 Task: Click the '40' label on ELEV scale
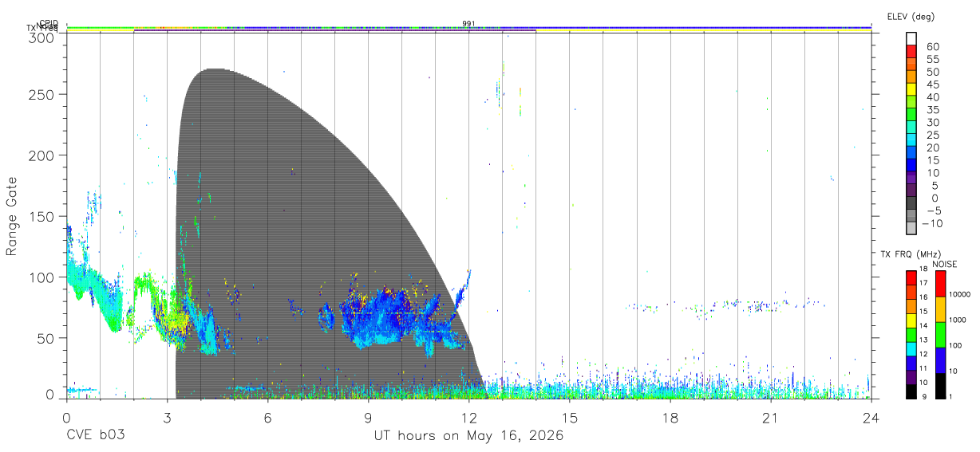[x=934, y=97]
